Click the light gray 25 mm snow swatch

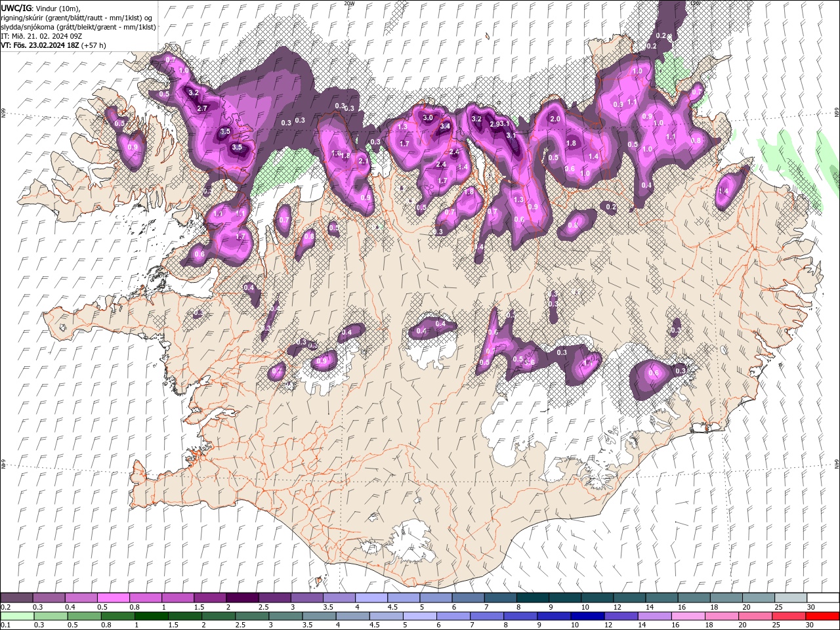click(x=791, y=597)
